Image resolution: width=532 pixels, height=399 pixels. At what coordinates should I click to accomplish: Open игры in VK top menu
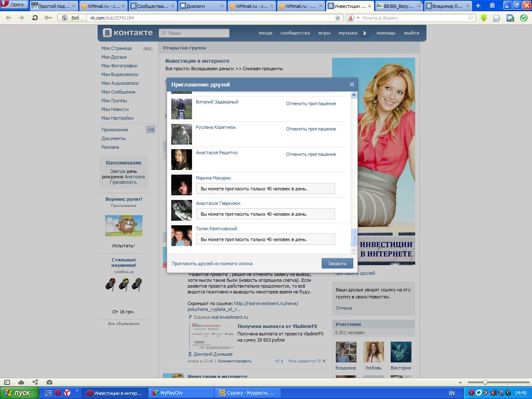click(324, 33)
